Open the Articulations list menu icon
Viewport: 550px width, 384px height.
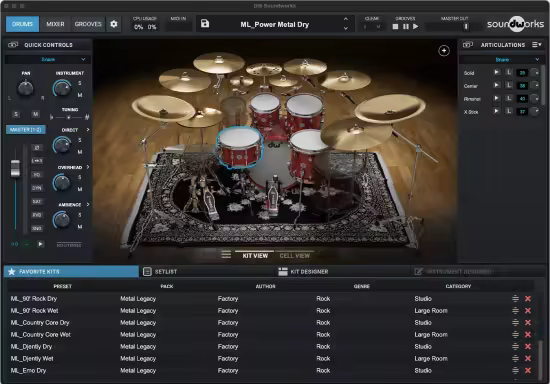point(537,45)
